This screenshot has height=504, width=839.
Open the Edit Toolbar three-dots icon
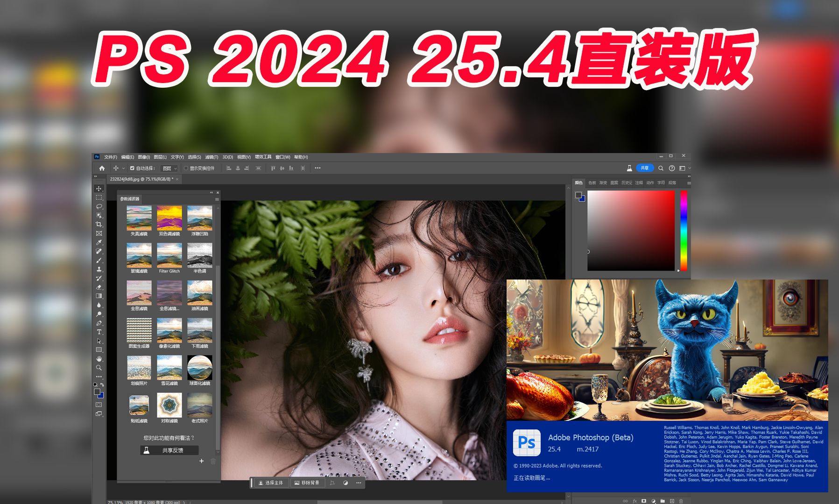coord(99,376)
